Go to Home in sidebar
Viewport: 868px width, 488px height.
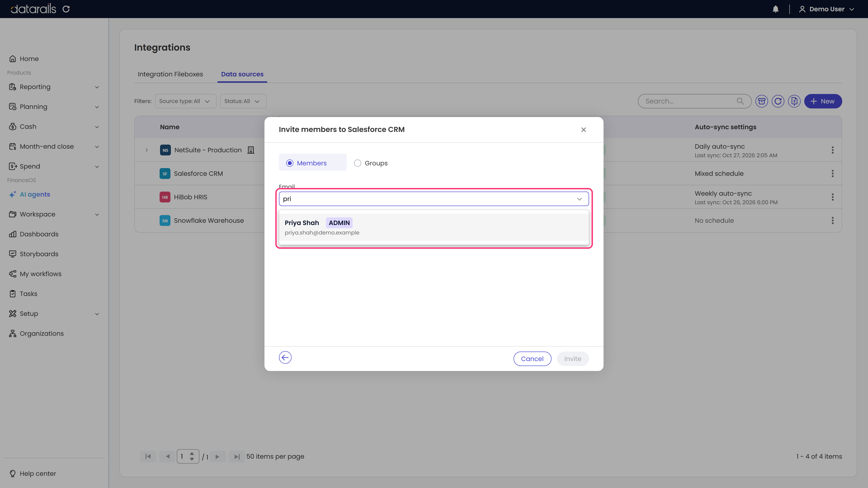point(29,59)
